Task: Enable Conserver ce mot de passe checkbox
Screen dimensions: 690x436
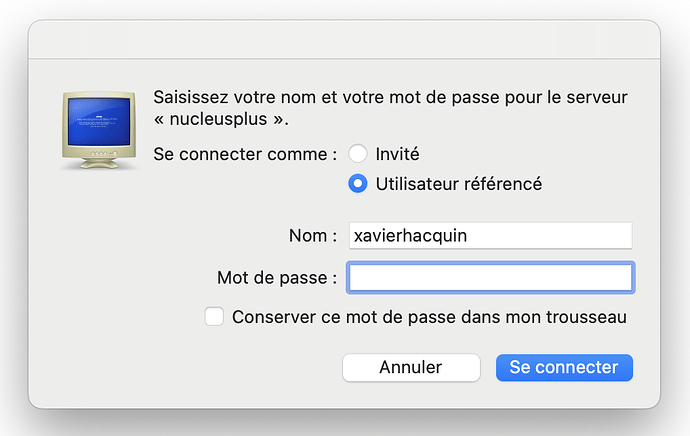Action: pyautogui.click(x=214, y=317)
